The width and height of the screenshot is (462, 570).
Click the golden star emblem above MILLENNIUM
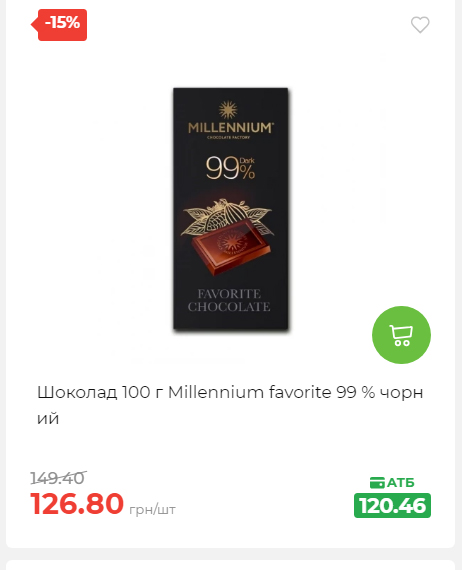228,110
